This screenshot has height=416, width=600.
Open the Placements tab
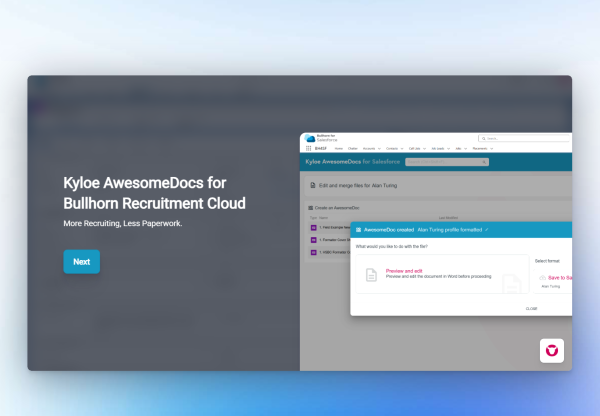[x=480, y=148]
